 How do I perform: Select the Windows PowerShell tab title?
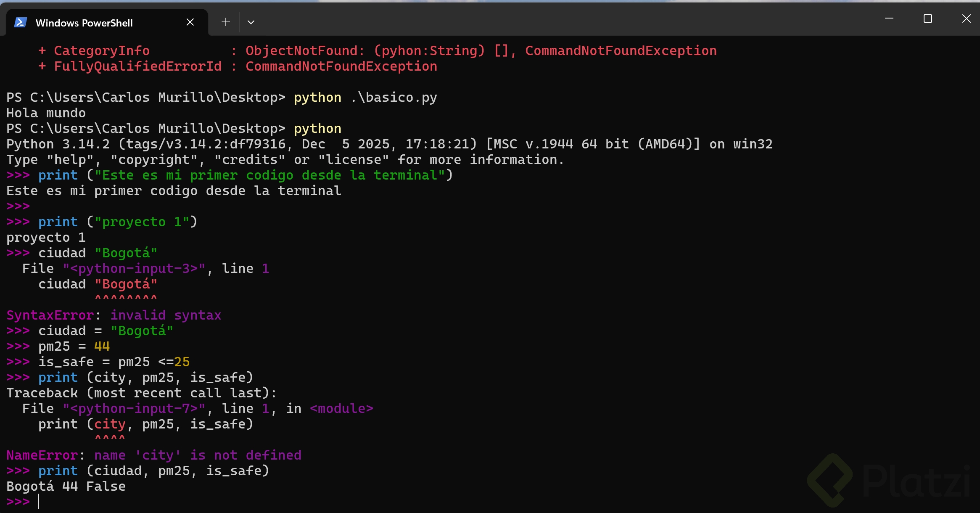[x=84, y=23]
